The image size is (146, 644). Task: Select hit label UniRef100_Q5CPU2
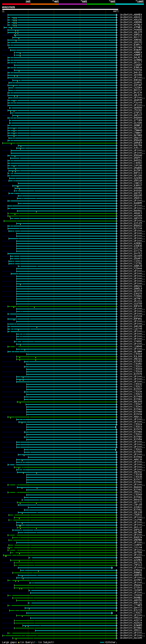(131, 472)
